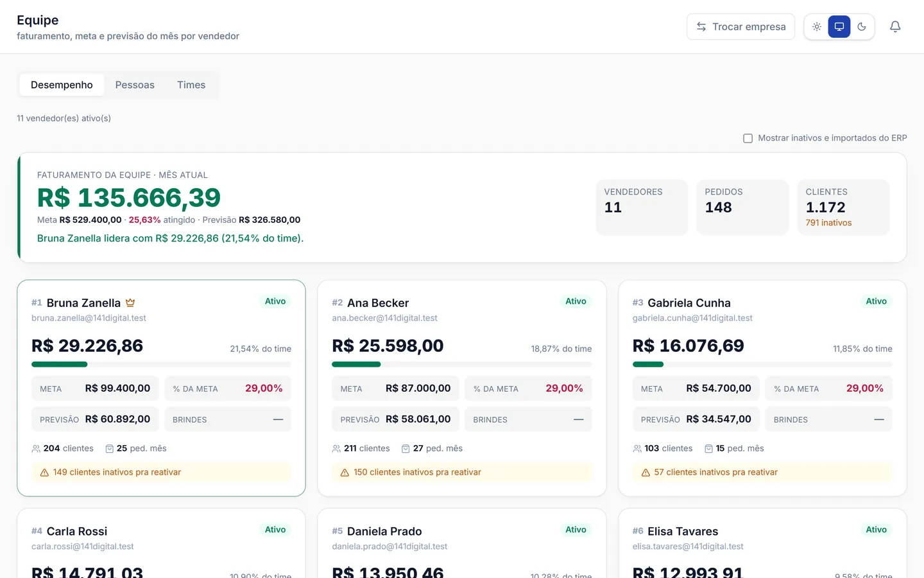Screen dimensions: 924x578
Task: Select system theme monitor icon
Action: [839, 26]
